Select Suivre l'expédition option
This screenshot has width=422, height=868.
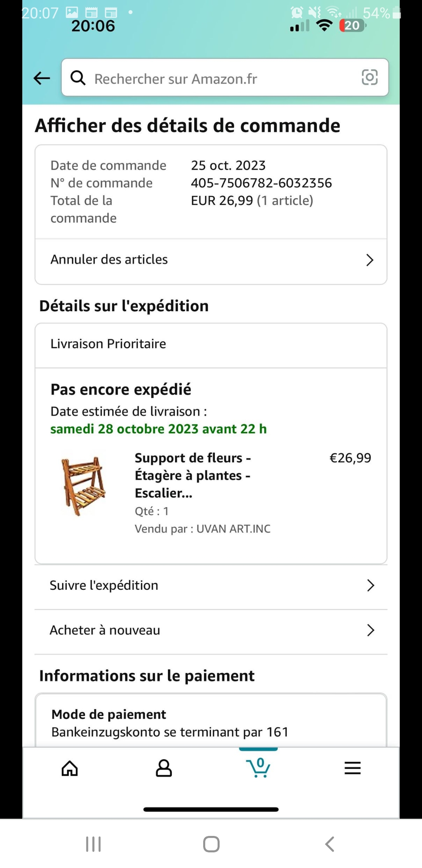[104, 585]
